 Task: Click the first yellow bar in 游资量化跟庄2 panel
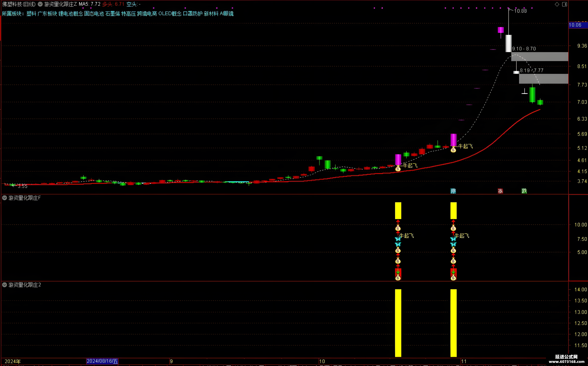pyautogui.click(x=398, y=323)
